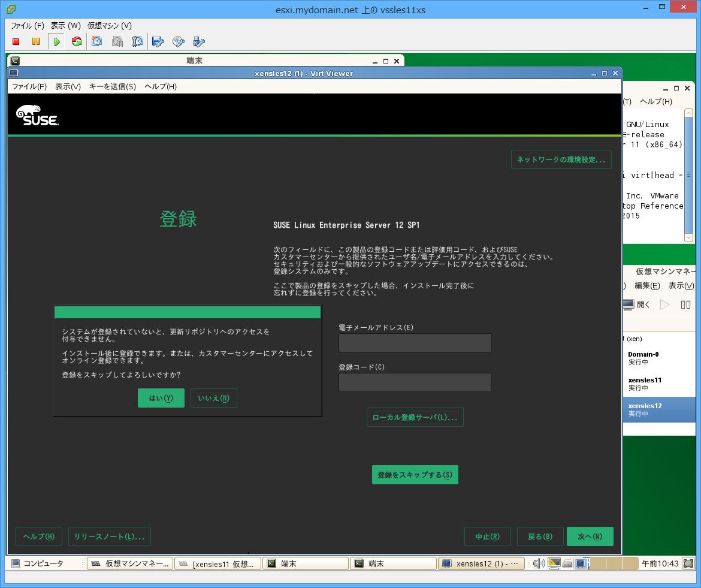Click the run triangle in VM manager toolbar
701x588 pixels.
(665, 304)
